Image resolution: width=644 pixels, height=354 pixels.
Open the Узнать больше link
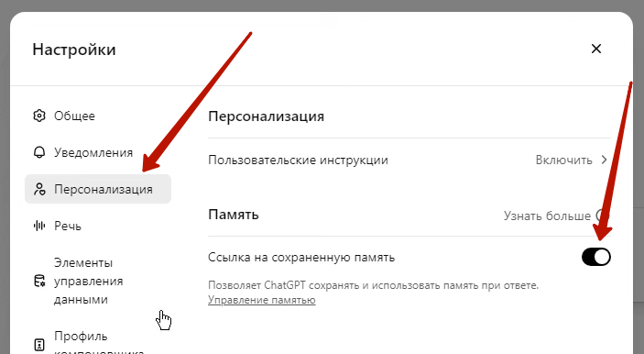[x=547, y=216]
